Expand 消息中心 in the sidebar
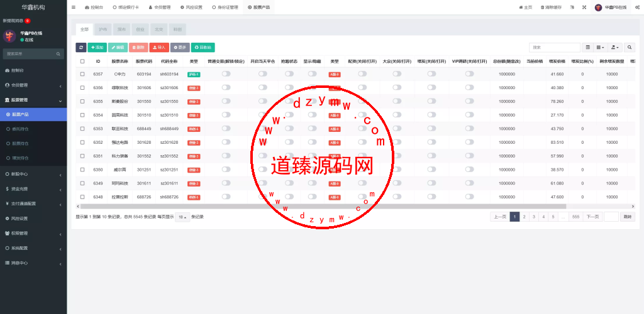This screenshot has width=644, height=314. 33,263
